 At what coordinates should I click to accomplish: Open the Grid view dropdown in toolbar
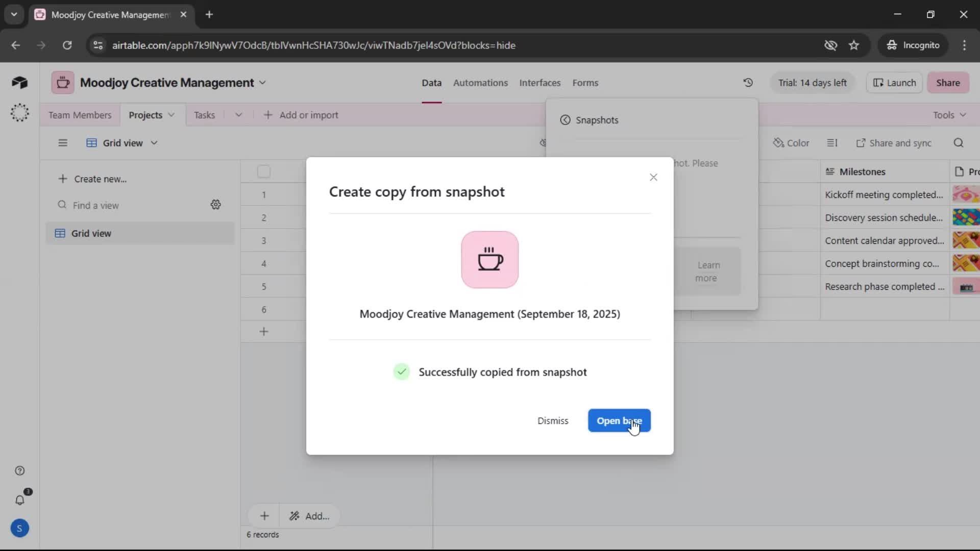tap(122, 143)
